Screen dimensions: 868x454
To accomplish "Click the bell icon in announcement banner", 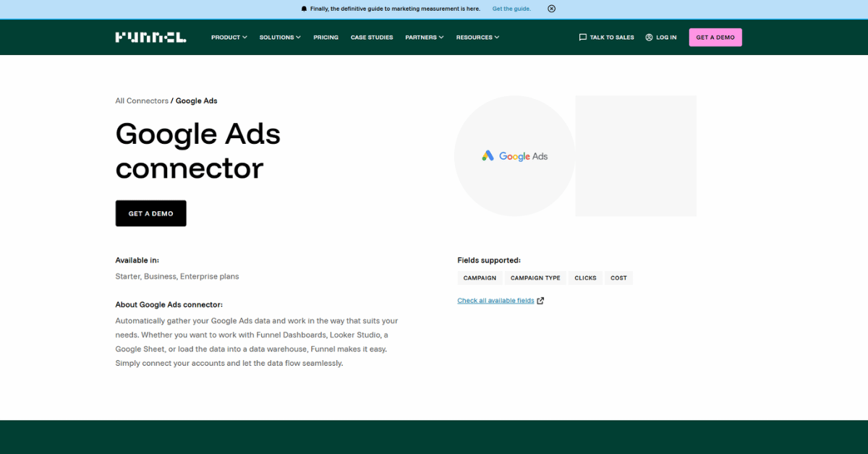I will click(x=304, y=9).
